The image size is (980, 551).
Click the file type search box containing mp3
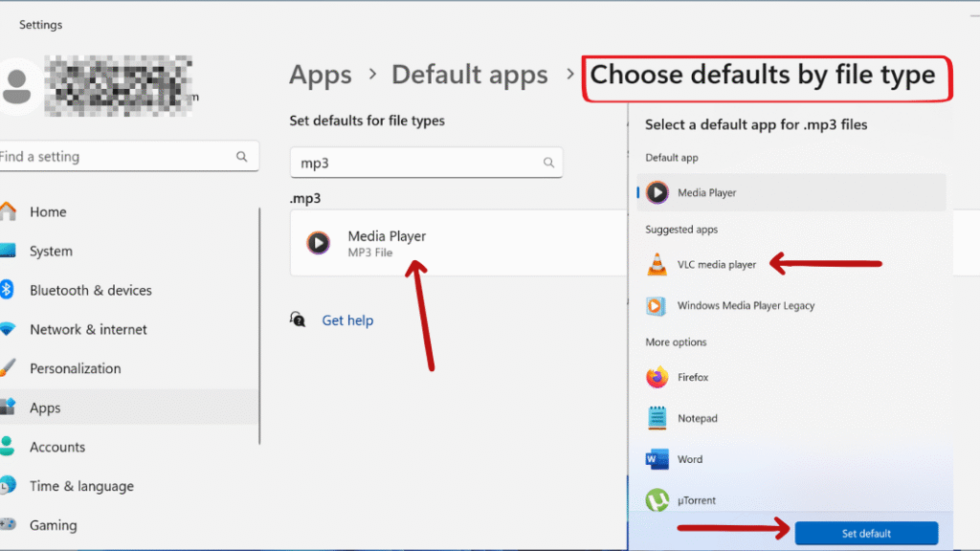pos(426,163)
